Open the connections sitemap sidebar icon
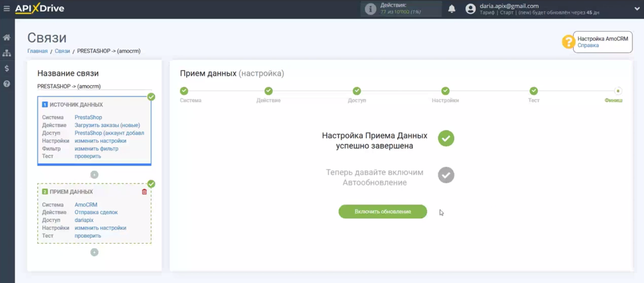This screenshot has width=644, height=283. [x=7, y=53]
